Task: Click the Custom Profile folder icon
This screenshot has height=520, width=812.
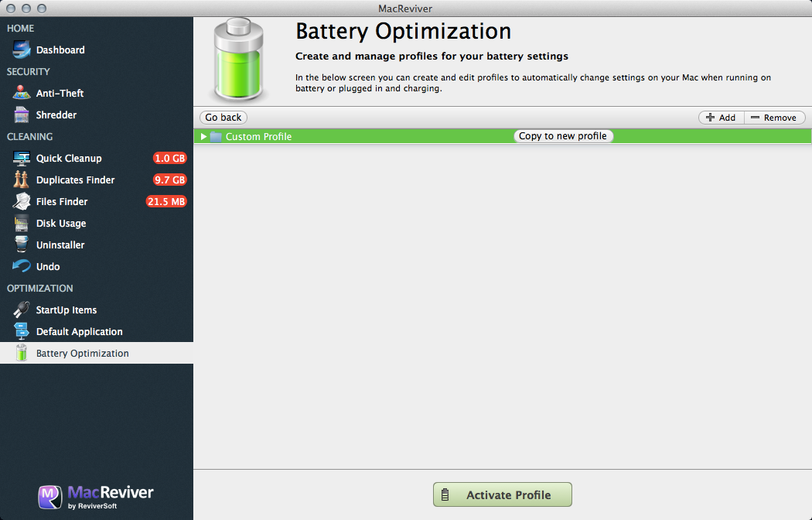Action: pyautogui.click(x=216, y=137)
